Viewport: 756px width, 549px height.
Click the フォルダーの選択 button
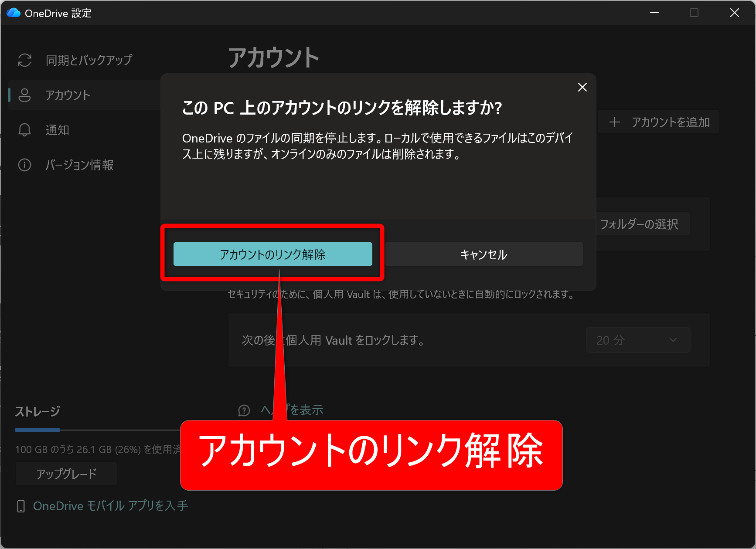click(639, 224)
